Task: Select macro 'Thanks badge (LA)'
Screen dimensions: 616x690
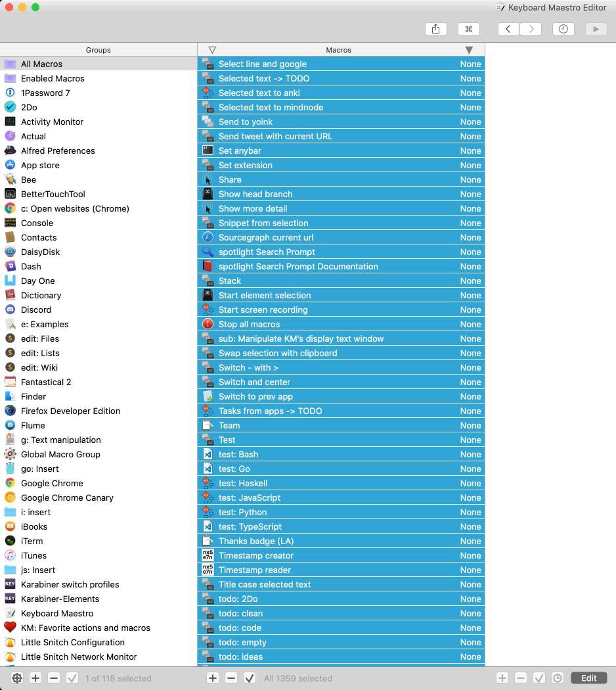Action: [341, 541]
